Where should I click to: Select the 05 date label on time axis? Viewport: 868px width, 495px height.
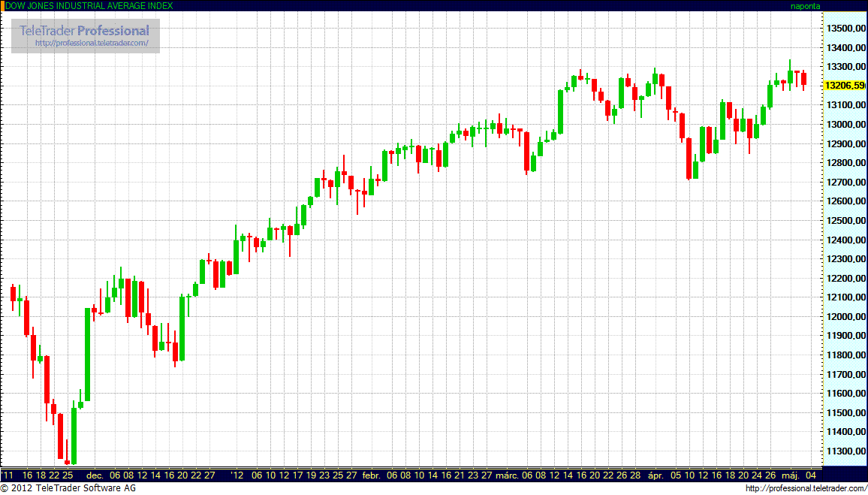[676, 475]
